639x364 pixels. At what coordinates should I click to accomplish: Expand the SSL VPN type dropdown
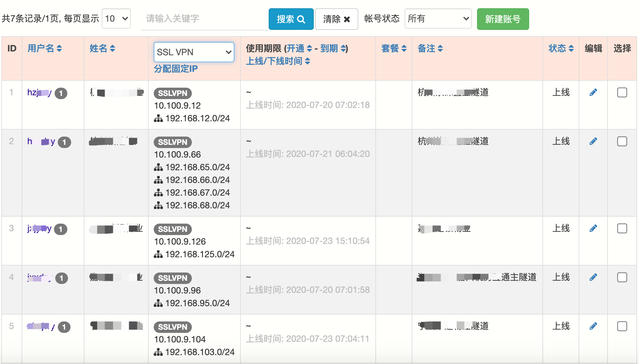coord(194,52)
